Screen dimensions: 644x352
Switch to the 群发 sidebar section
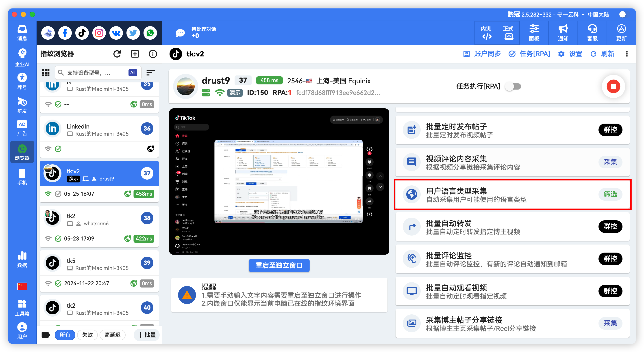pos(22,105)
